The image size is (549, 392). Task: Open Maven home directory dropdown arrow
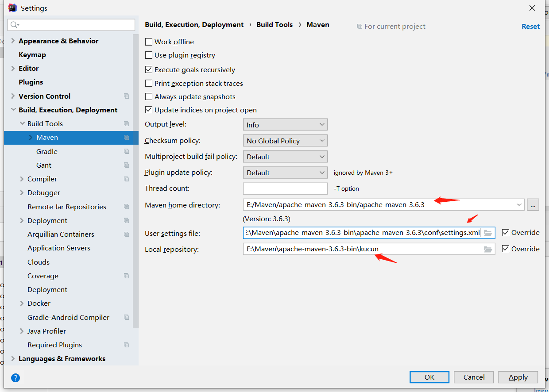pyautogui.click(x=519, y=204)
